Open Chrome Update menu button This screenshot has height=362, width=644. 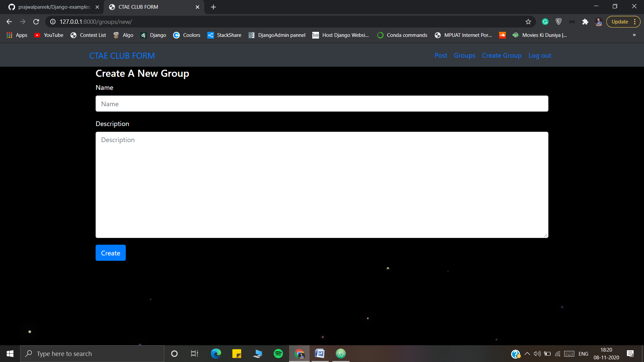pos(623,22)
